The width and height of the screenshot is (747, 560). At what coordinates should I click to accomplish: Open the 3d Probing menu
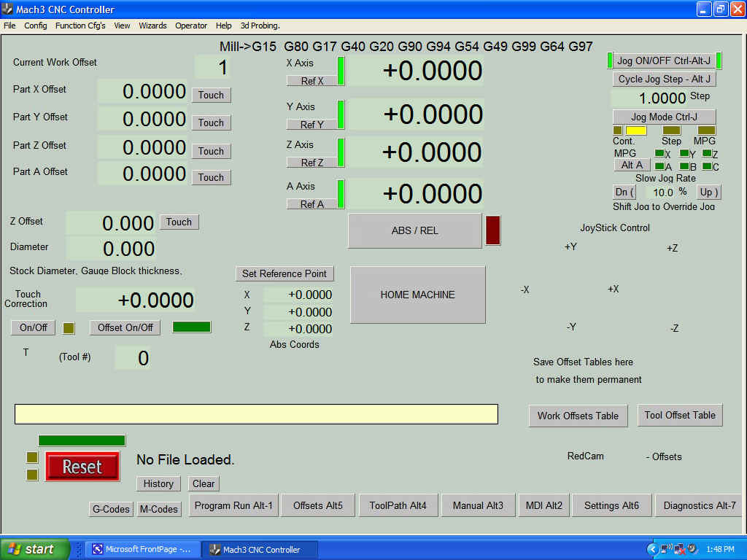click(260, 26)
